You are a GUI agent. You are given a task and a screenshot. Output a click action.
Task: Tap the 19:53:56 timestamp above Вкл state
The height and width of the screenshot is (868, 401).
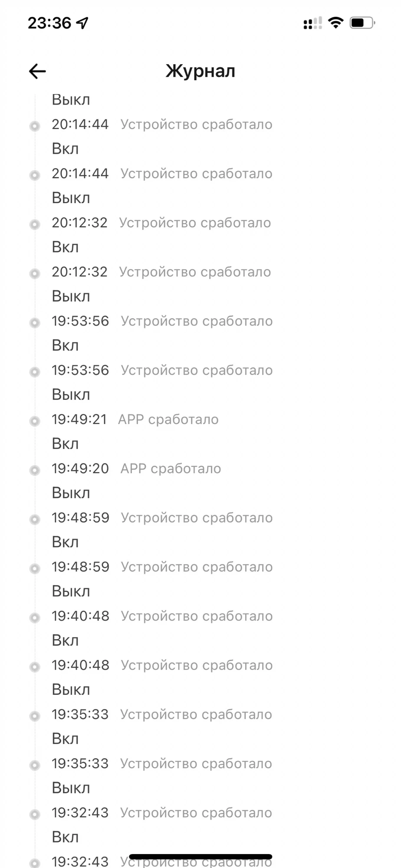coord(80,321)
